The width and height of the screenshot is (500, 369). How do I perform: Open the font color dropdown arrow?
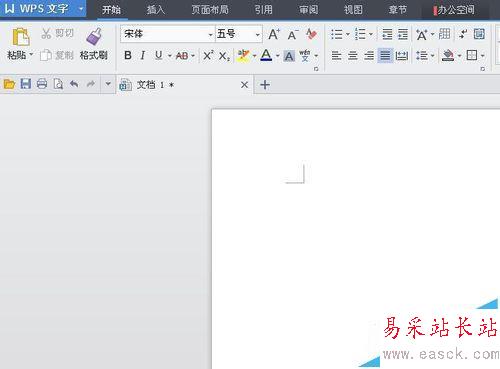point(277,56)
